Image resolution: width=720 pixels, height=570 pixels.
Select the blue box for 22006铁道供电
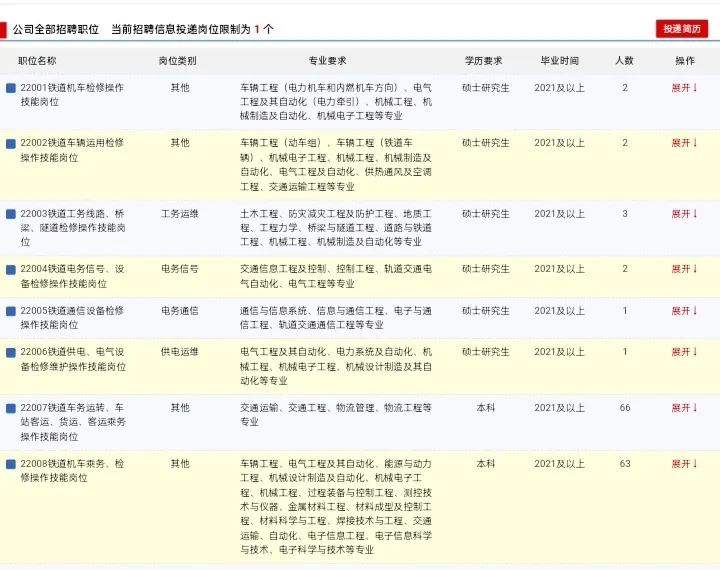click(x=11, y=352)
